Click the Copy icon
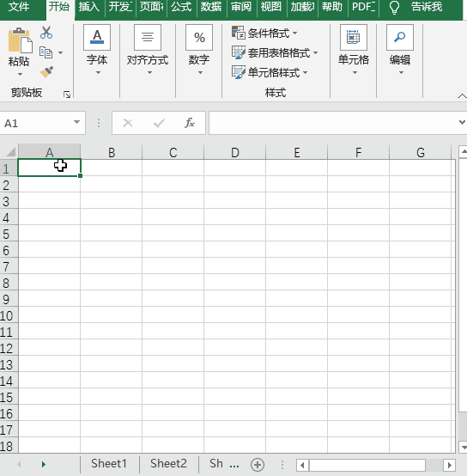 [46, 52]
